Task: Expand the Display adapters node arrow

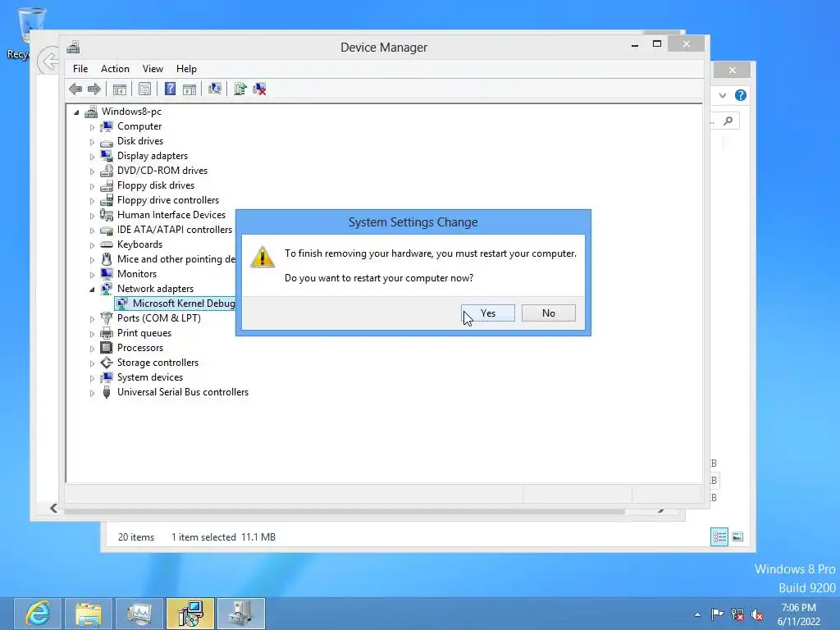Action: click(92, 157)
